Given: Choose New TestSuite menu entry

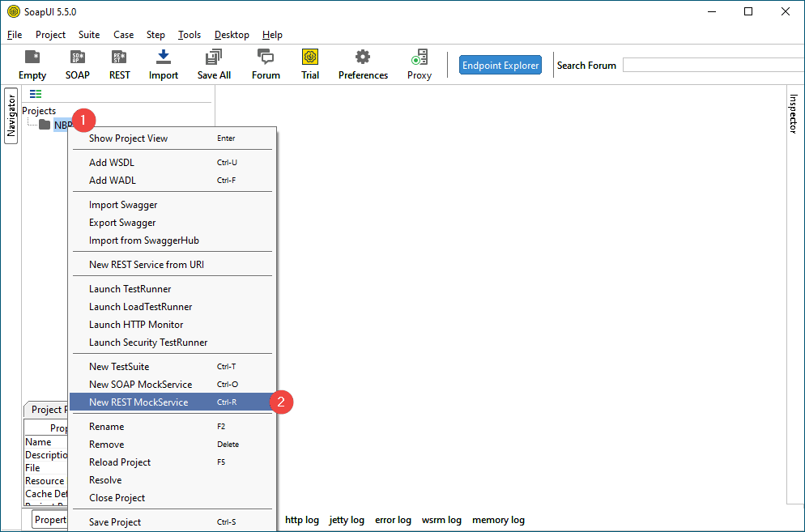Looking at the screenshot, I should tap(172, 367).
